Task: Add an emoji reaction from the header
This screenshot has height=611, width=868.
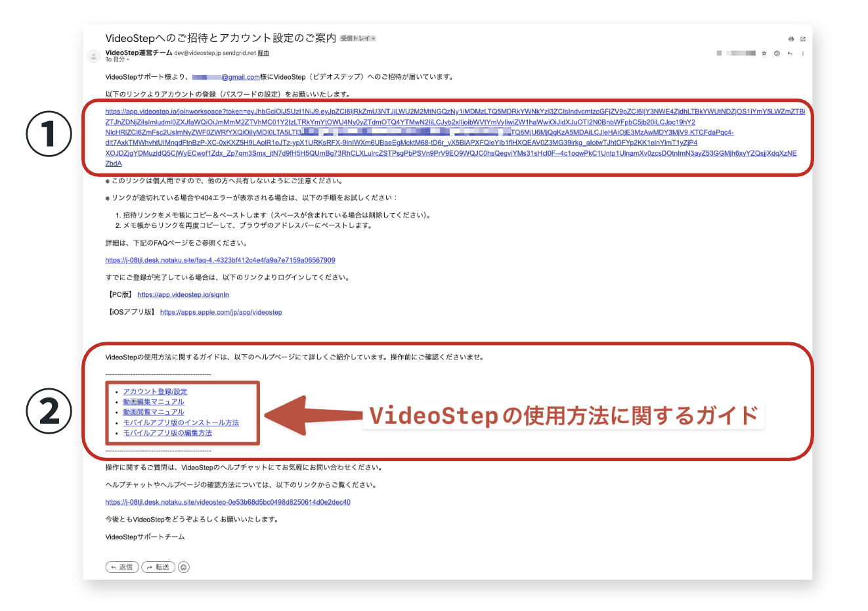Action: coord(777,53)
